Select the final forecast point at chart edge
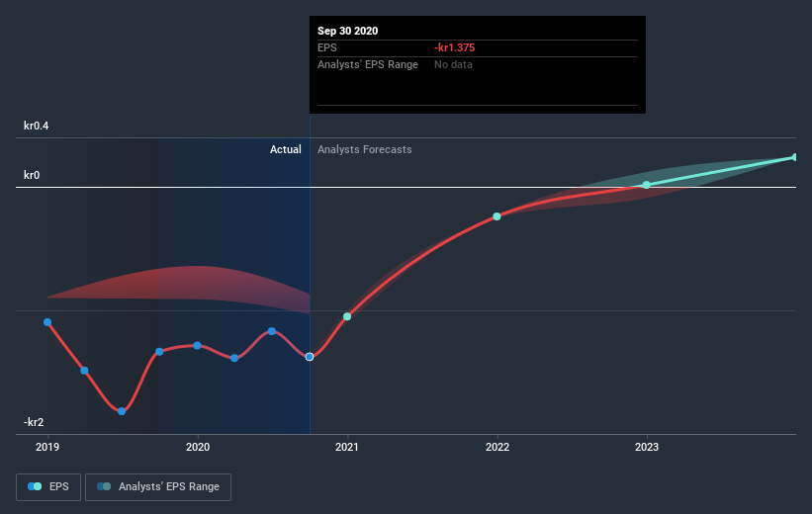Image resolution: width=812 pixels, height=514 pixels. tap(794, 157)
